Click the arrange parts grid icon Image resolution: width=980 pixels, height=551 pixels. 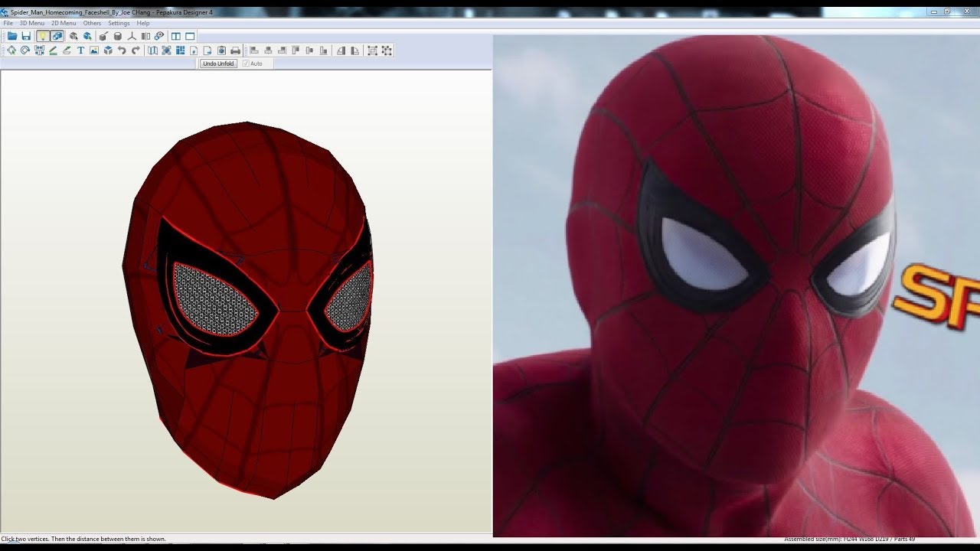[180, 51]
